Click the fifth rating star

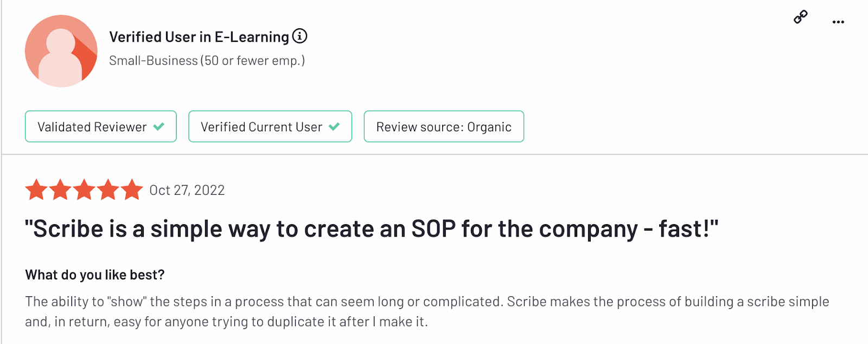coord(132,190)
